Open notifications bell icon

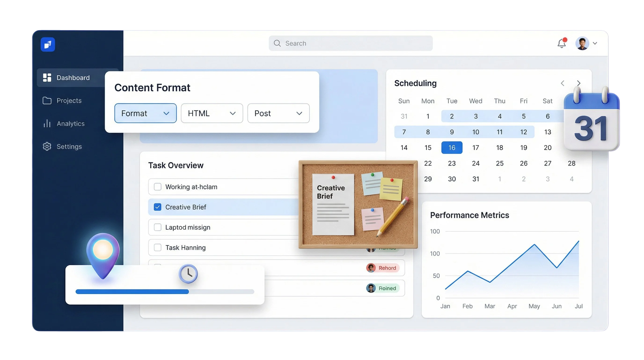561,44
